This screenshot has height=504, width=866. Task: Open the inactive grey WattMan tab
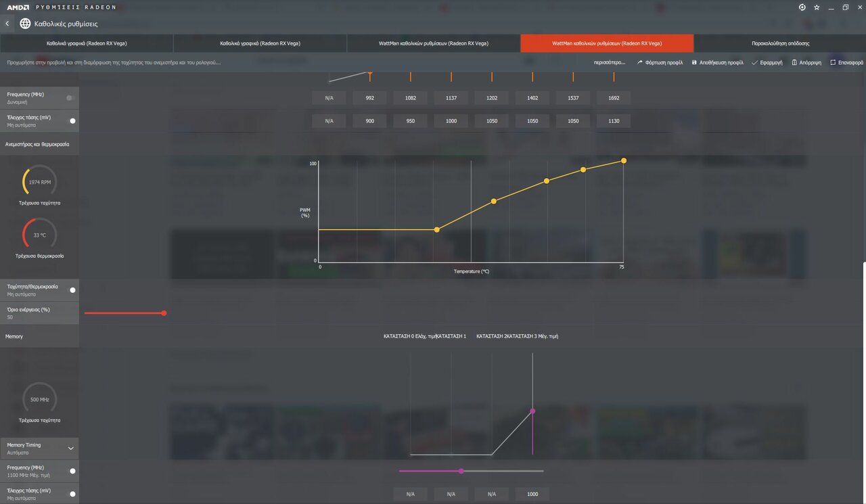[x=434, y=43]
